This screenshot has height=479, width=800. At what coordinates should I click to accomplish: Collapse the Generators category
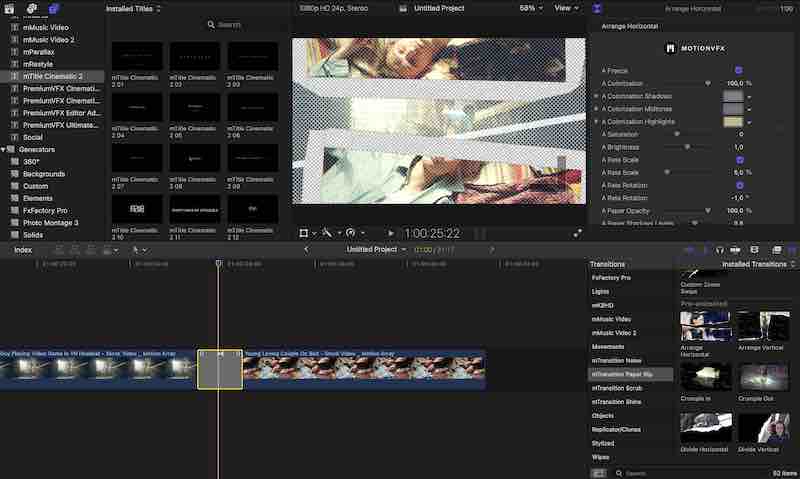[3, 149]
